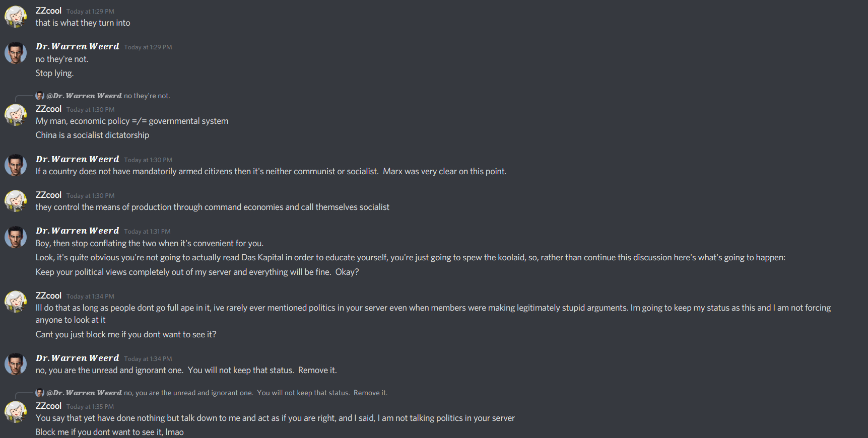Image resolution: width=868 pixels, height=438 pixels.
Task: Click ZZcool's avatar on the 'socialist dictatorship' message
Action: [16, 115]
